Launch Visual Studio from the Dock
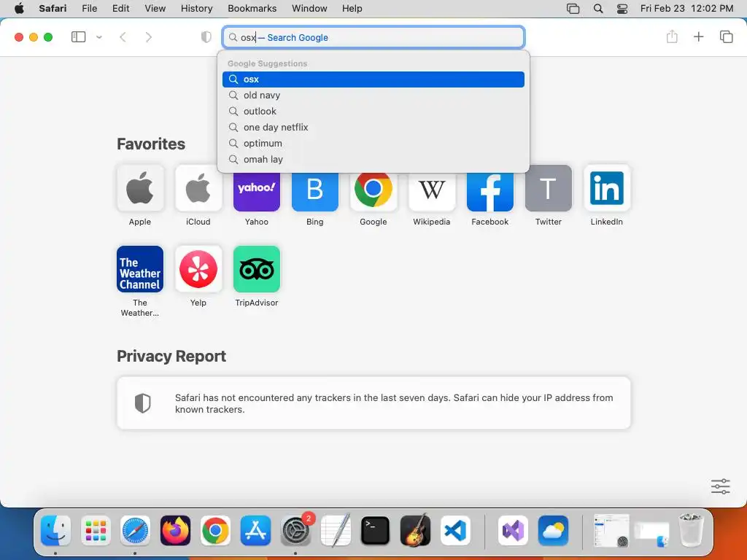747x560 pixels. pyautogui.click(x=513, y=530)
